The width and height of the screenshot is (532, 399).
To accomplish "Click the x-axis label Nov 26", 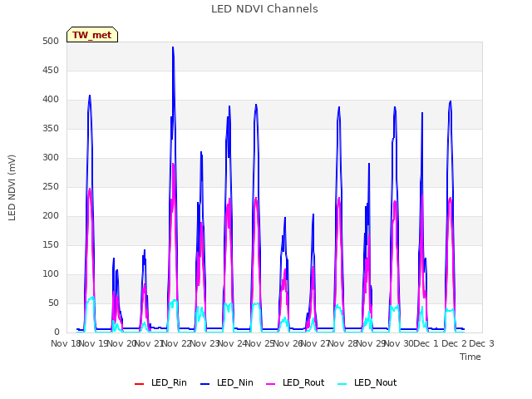I will [x=288, y=343].
